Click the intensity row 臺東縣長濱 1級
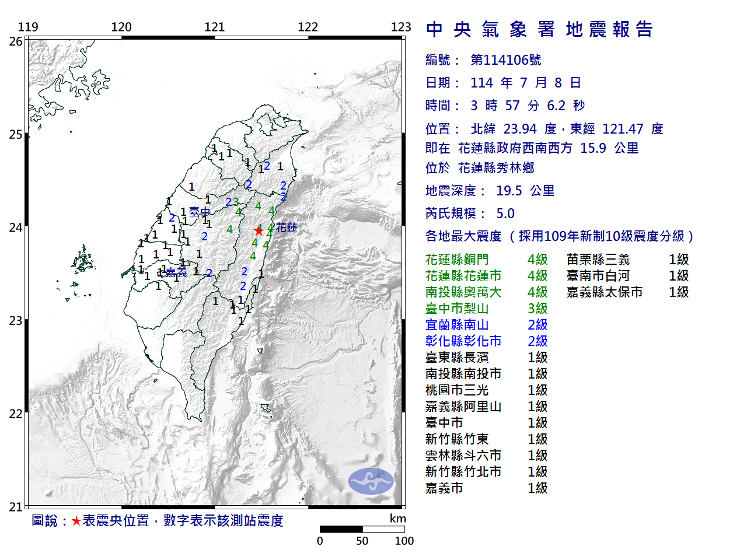Viewport: 747px width, 560px height. [x=487, y=358]
